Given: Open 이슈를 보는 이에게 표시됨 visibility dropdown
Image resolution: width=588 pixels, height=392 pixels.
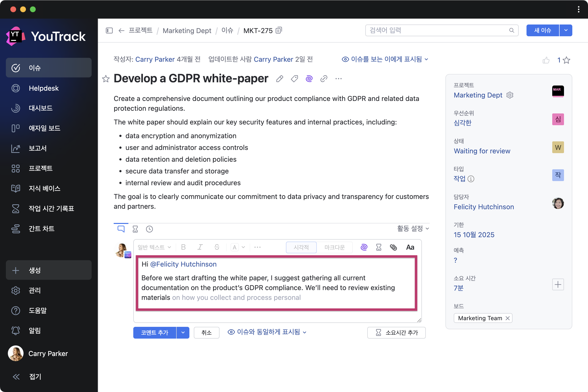Looking at the screenshot, I should click(385, 59).
